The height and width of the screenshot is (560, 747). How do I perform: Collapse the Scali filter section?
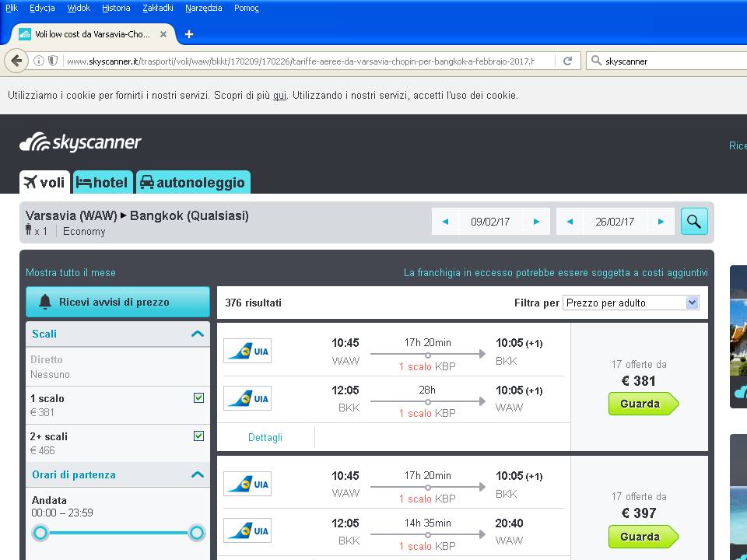pos(197,334)
